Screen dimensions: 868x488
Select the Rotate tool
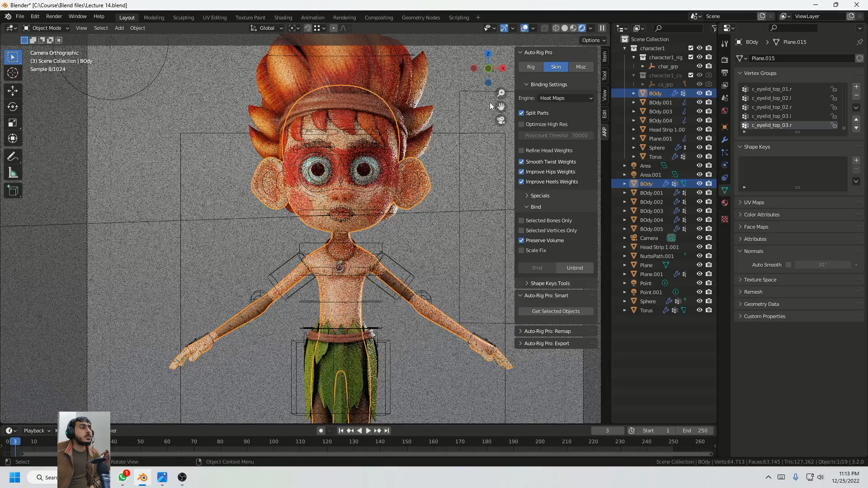click(x=13, y=107)
